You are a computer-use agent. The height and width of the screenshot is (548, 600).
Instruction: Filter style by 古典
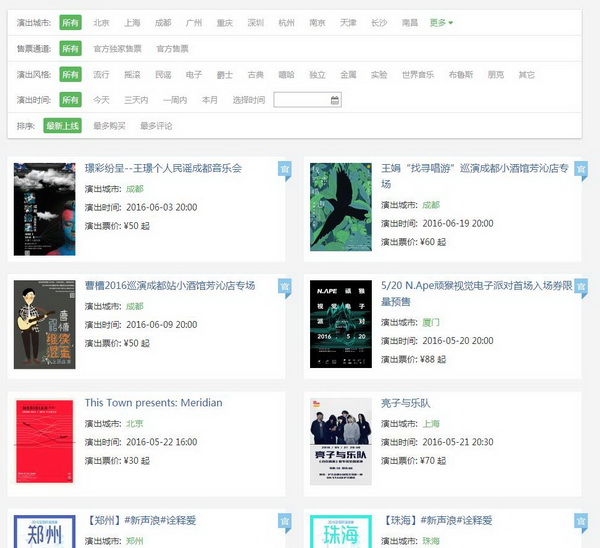(x=256, y=74)
